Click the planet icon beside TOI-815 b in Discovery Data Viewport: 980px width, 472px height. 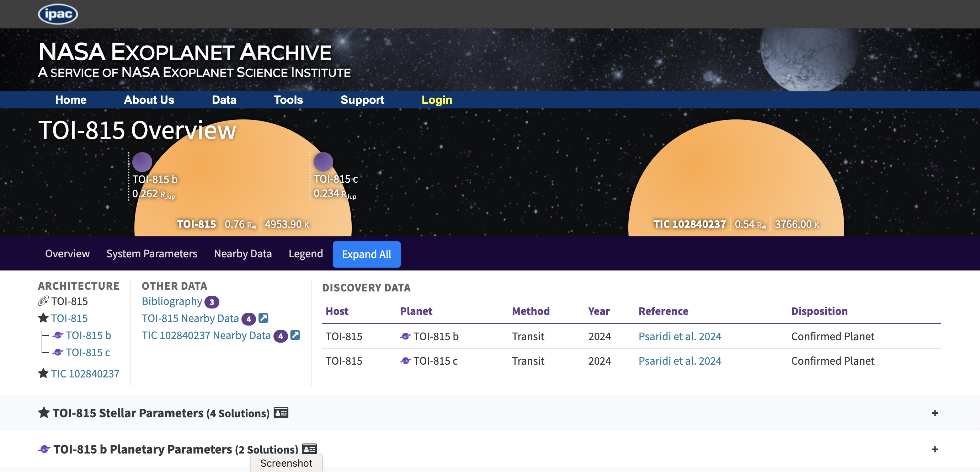pyautogui.click(x=405, y=336)
